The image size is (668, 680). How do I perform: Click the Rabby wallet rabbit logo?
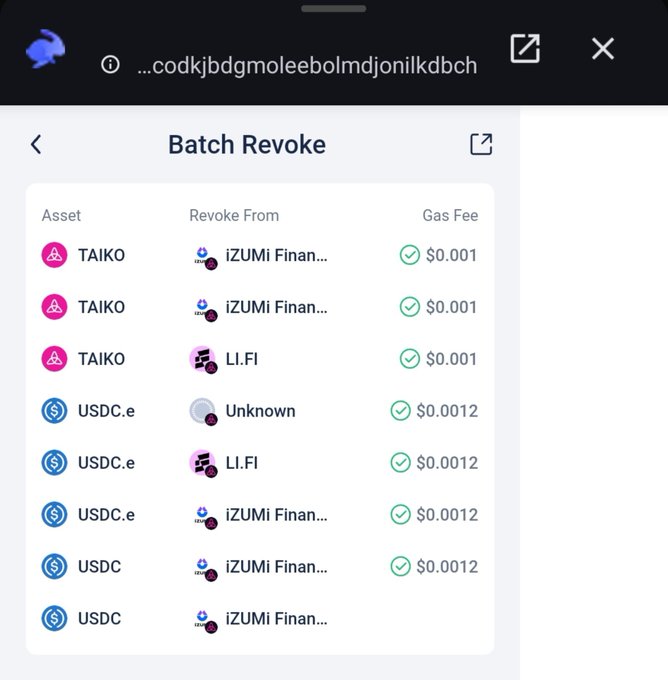coord(46,49)
